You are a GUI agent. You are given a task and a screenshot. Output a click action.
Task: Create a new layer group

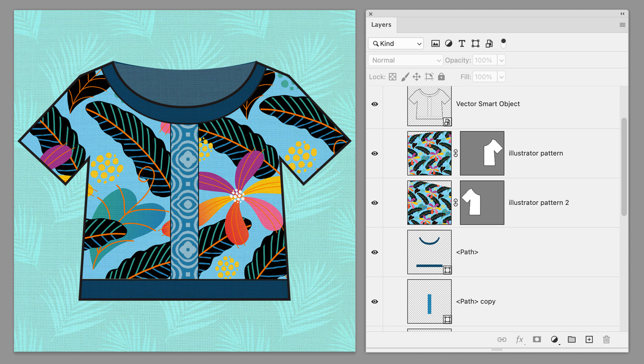click(x=571, y=340)
